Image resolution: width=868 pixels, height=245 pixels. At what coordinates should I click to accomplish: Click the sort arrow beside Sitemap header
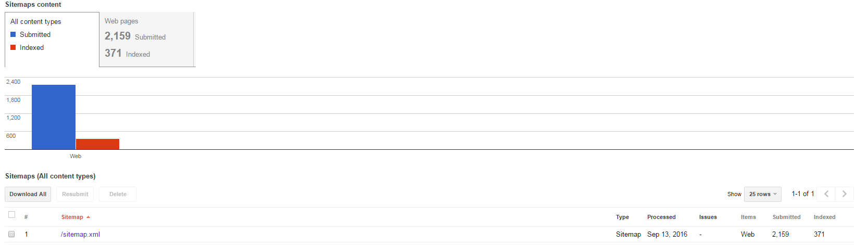(89, 217)
